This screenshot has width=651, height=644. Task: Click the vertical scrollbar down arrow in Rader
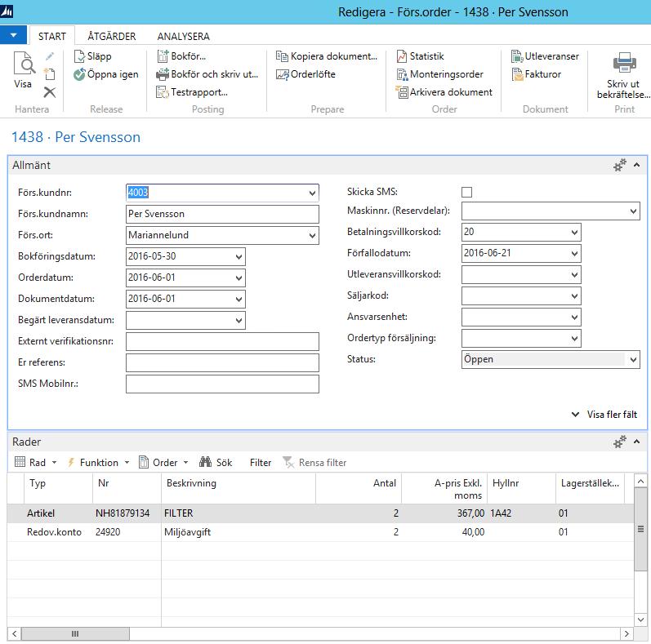click(640, 620)
